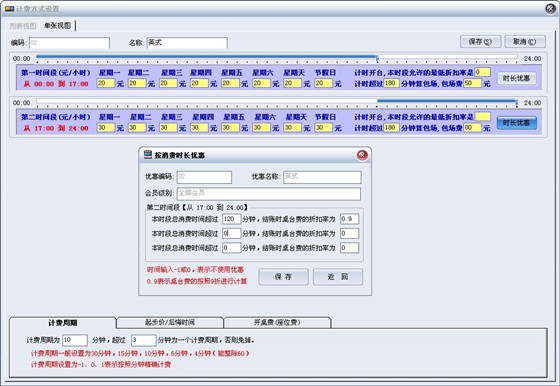Click the red text 从 00:00 到 17:00

(56, 84)
